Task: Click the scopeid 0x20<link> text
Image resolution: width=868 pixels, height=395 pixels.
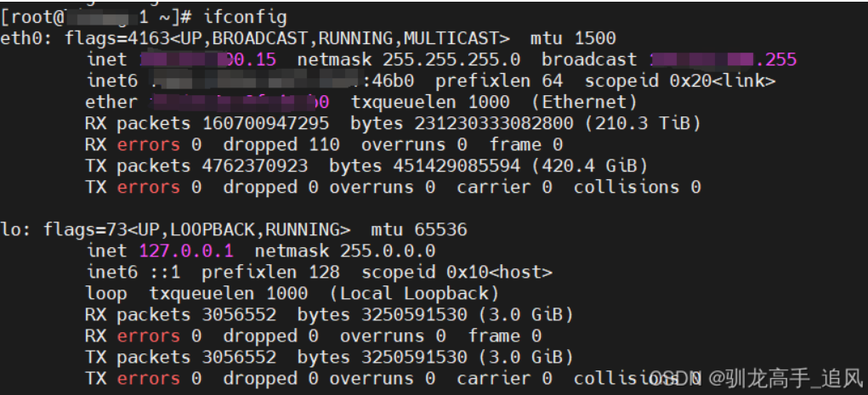Action: click(680, 81)
